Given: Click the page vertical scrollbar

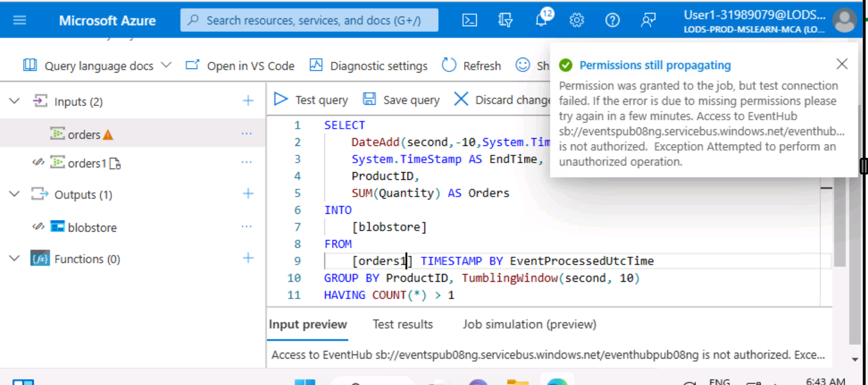Looking at the screenshot, I should [x=857, y=223].
